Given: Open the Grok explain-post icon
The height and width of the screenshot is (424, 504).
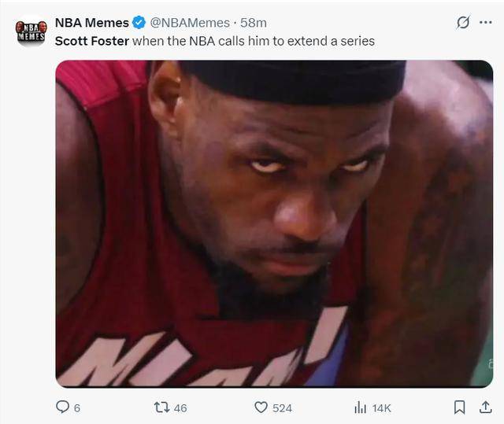Looking at the screenshot, I should (462, 22).
